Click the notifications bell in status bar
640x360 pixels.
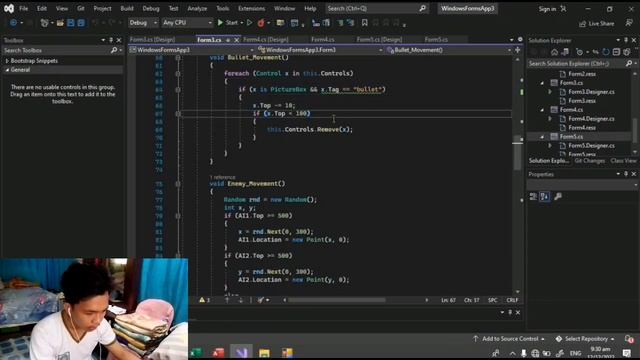[x=629, y=339]
